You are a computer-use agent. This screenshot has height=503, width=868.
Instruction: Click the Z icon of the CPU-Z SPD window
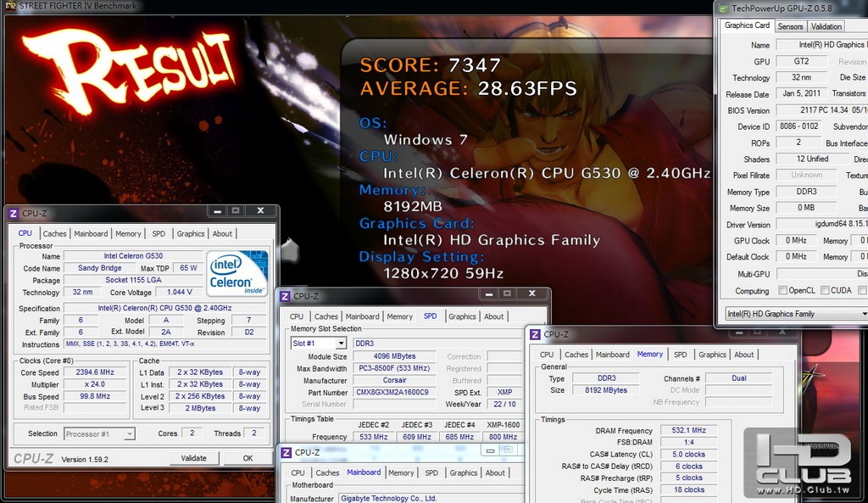tap(285, 296)
